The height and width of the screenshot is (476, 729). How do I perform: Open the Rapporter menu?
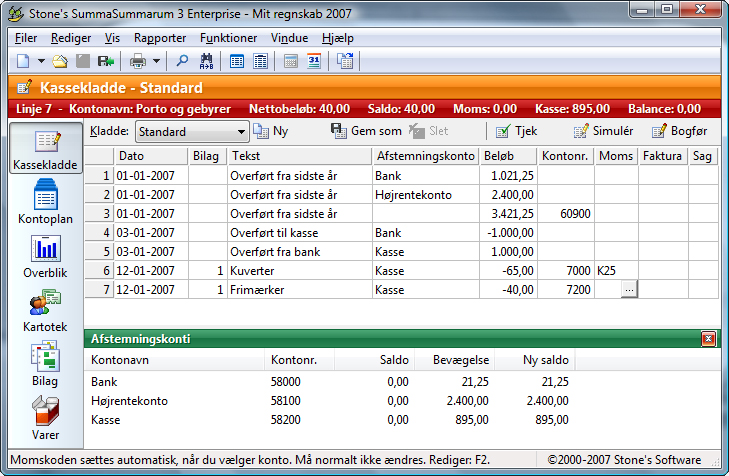click(160, 38)
